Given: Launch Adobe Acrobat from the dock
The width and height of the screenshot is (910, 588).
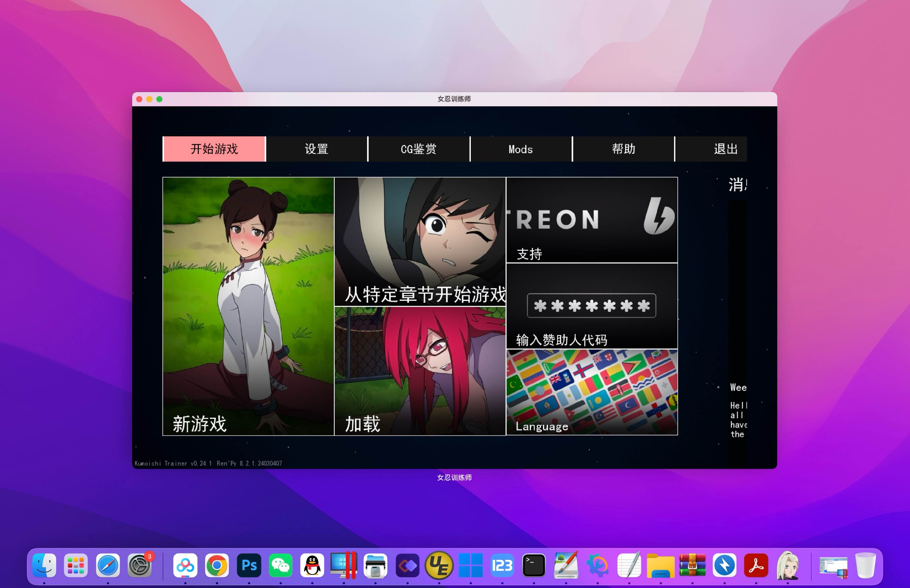Looking at the screenshot, I should point(756,565).
